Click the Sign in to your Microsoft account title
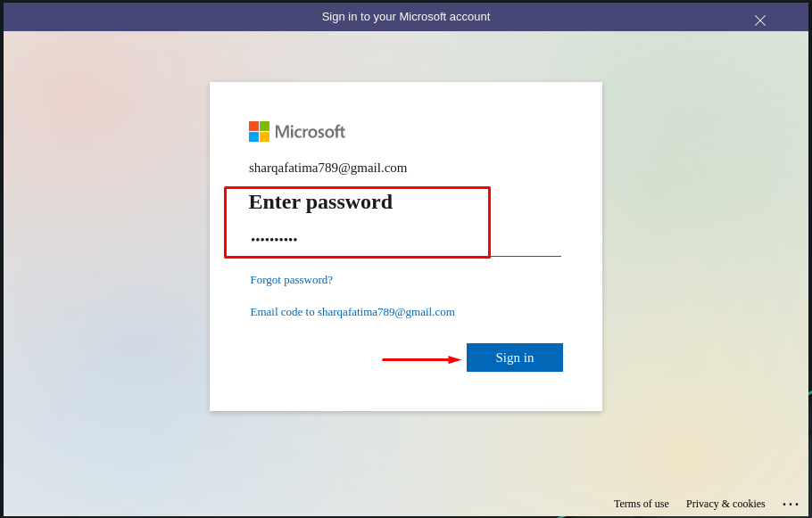The width and height of the screenshot is (812, 518). pyautogui.click(x=406, y=17)
